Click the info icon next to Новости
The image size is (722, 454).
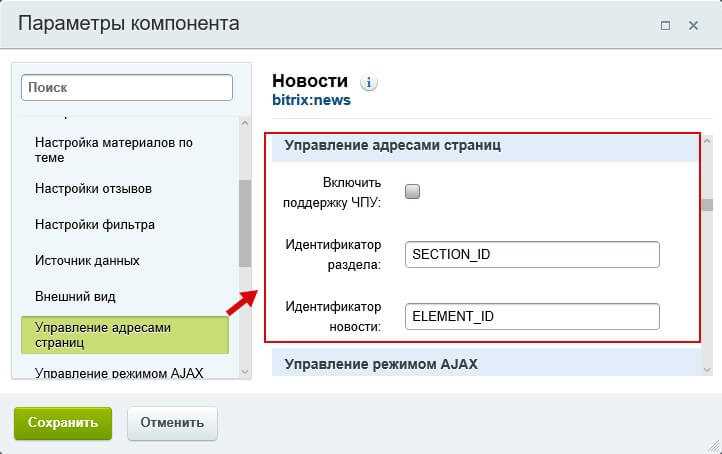(368, 83)
